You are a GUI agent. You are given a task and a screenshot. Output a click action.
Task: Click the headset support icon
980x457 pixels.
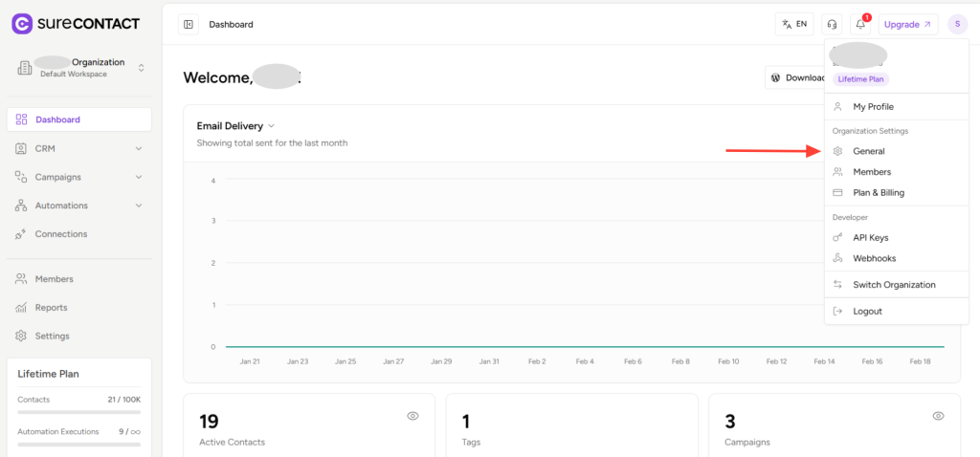point(832,24)
